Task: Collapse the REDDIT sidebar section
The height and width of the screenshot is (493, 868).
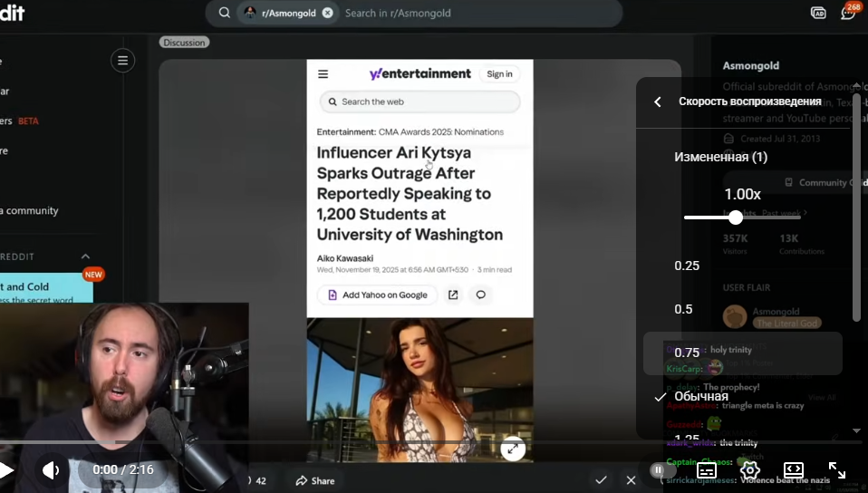Action: coord(85,256)
